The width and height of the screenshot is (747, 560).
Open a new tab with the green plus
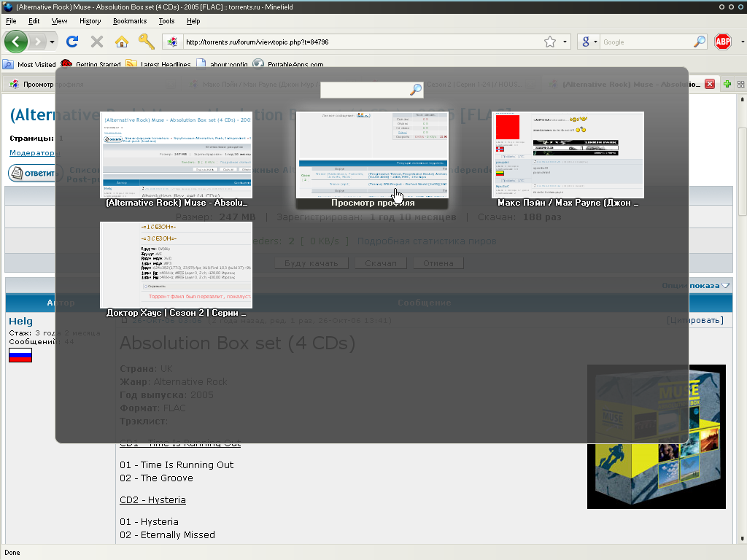click(727, 85)
